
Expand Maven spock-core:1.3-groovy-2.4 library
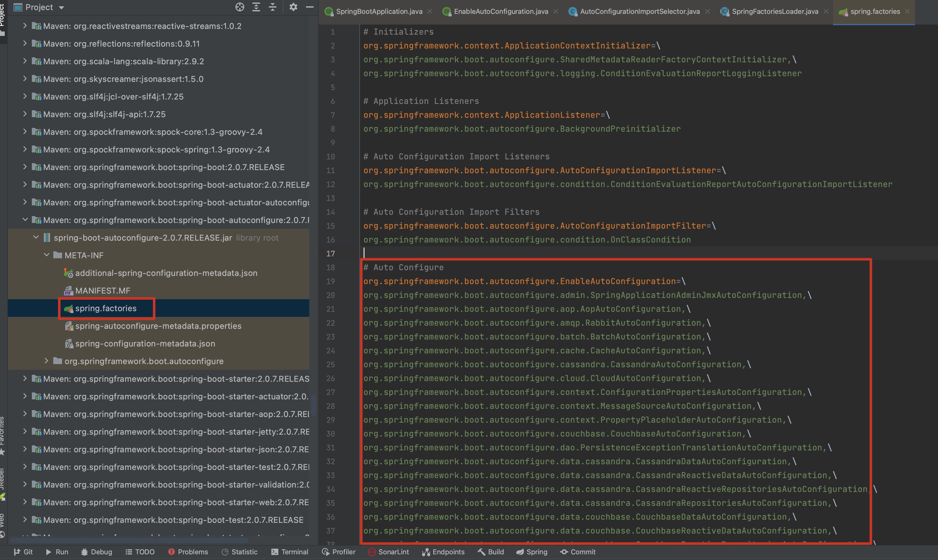(25, 132)
